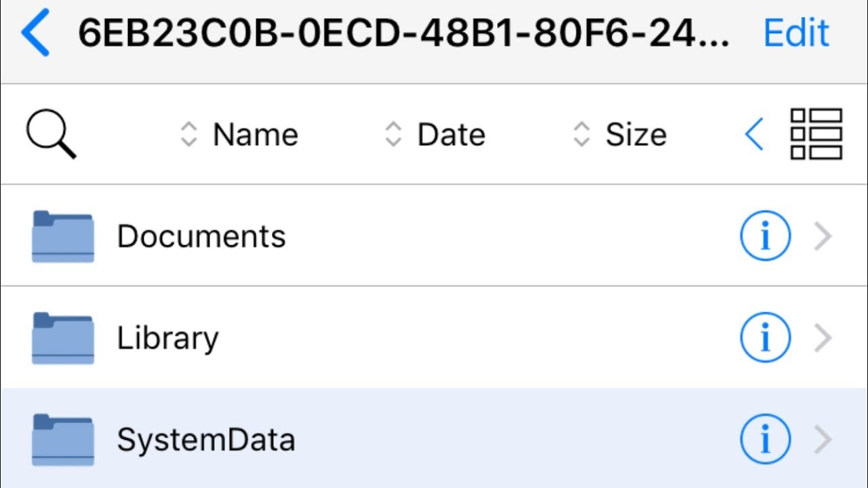Tap the gray chevron on Documents row
The width and height of the screenshot is (868, 488).
[x=823, y=236]
